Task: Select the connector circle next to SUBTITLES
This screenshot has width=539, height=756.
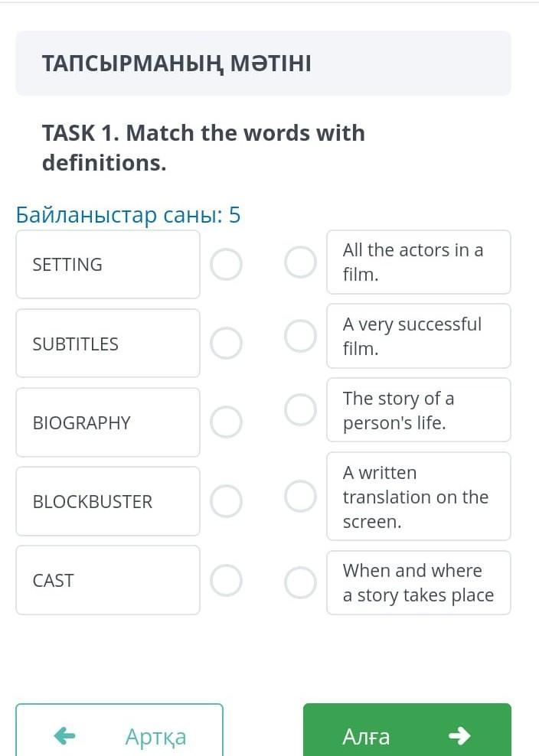Action: [226, 344]
